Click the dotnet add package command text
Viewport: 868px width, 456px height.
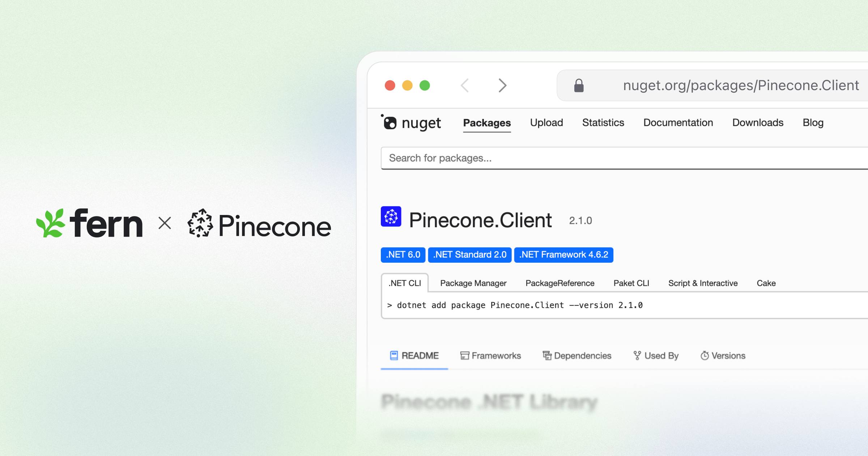[520, 305]
